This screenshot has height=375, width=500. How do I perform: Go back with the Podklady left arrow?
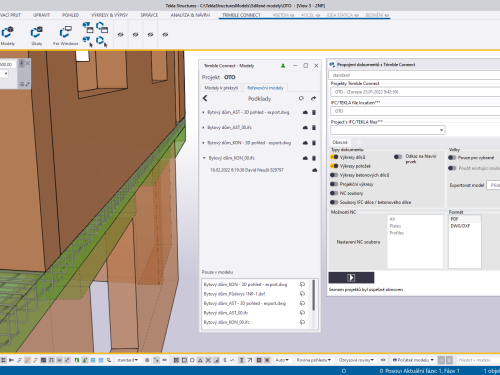pos(205,98)
